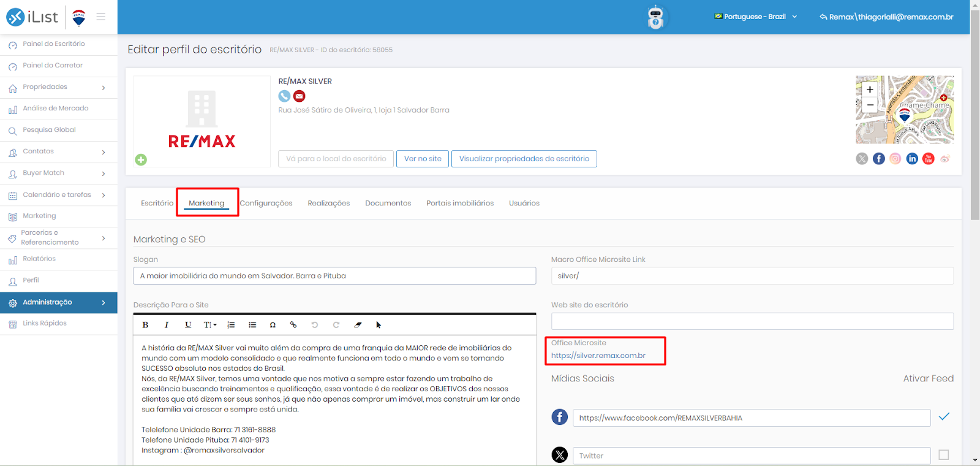Disable the Facebook feed checkmark
980x466 pixels.
tap(944, 416)
